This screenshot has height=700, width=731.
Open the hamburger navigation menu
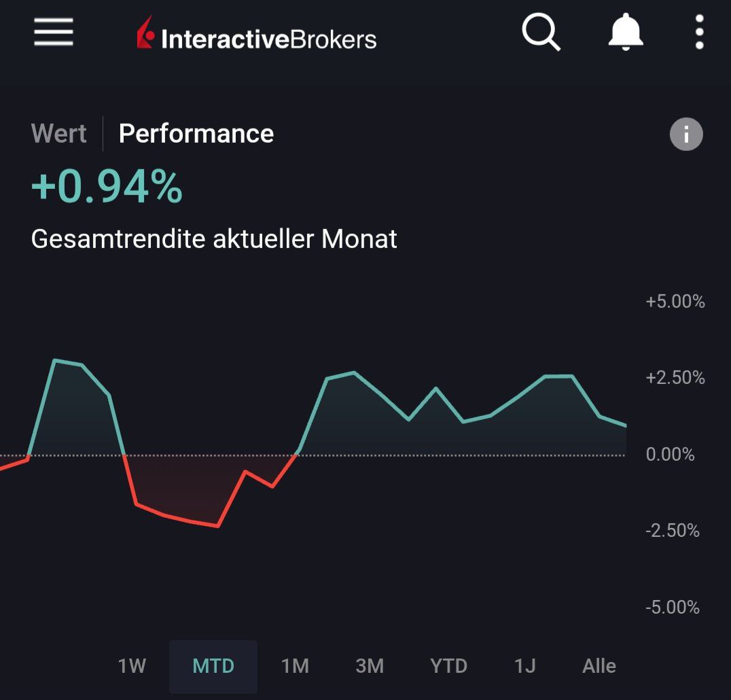[54, 32]
